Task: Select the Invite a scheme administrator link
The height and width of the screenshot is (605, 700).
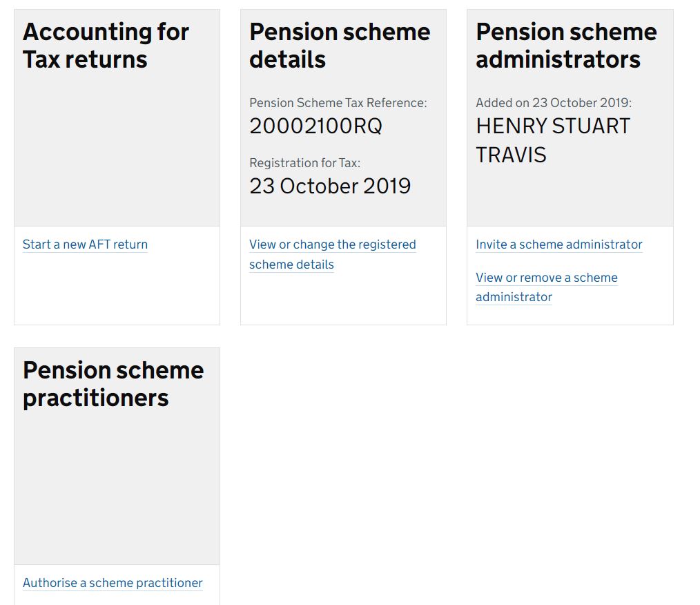Action: [559, 244]
